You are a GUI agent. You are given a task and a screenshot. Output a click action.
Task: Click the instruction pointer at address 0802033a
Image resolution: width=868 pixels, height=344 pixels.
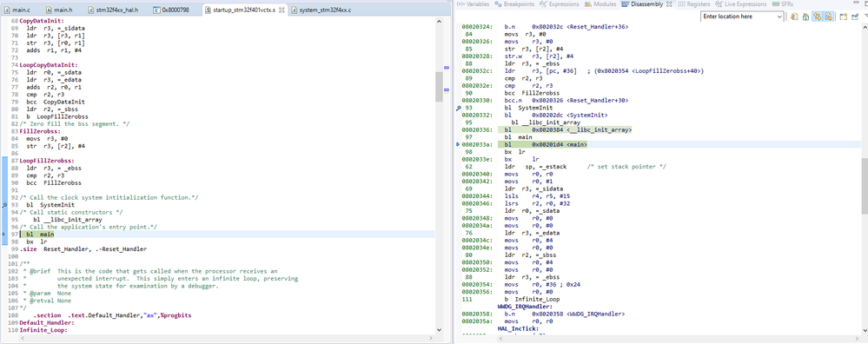(x=458, y=144)
